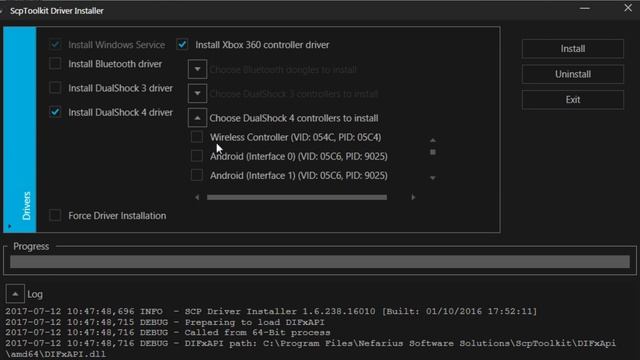Click horizontal scrollbar left arrow
Viewport: 640px width, 360px height.
pyautogui.click(x=197, y=197)
